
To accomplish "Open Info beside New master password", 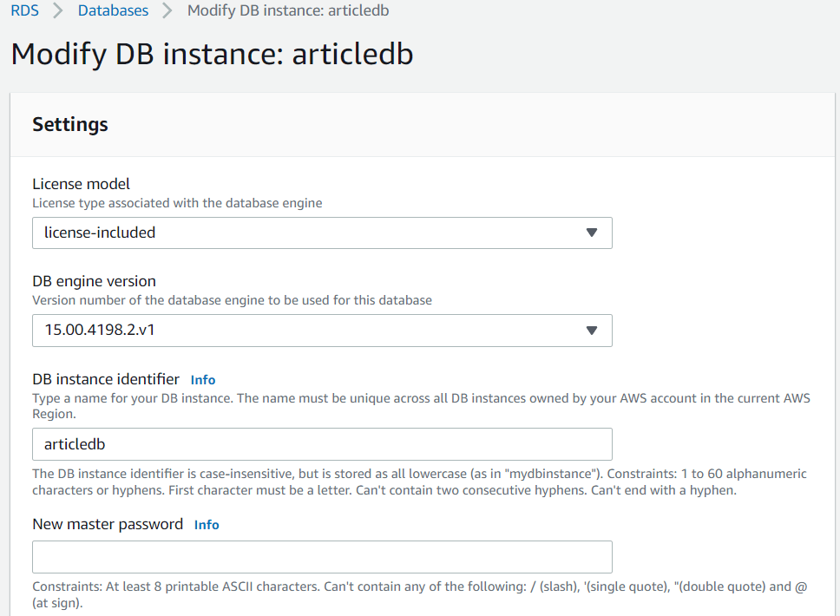I will pyautogui.click(x=207, y=525).
